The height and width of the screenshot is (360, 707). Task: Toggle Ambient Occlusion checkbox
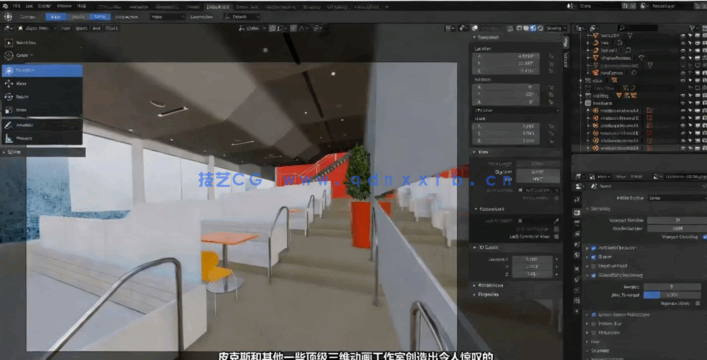594,248
